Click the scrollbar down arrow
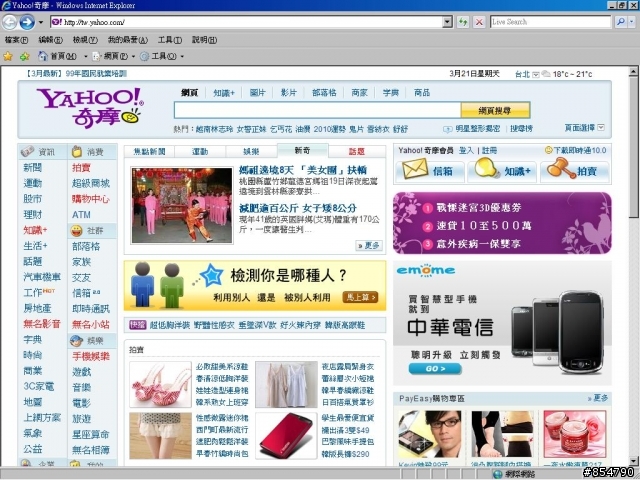 633,461
